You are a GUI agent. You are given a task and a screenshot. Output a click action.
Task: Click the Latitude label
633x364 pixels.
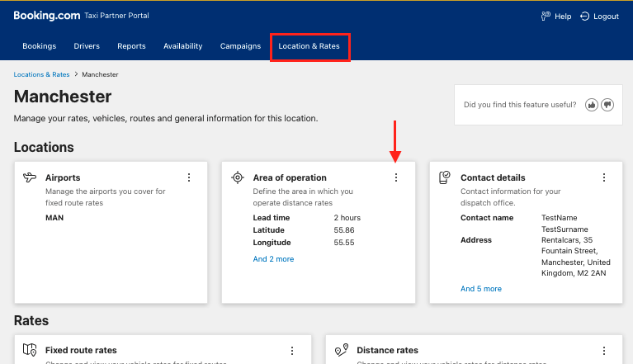[x=268, y=230]
